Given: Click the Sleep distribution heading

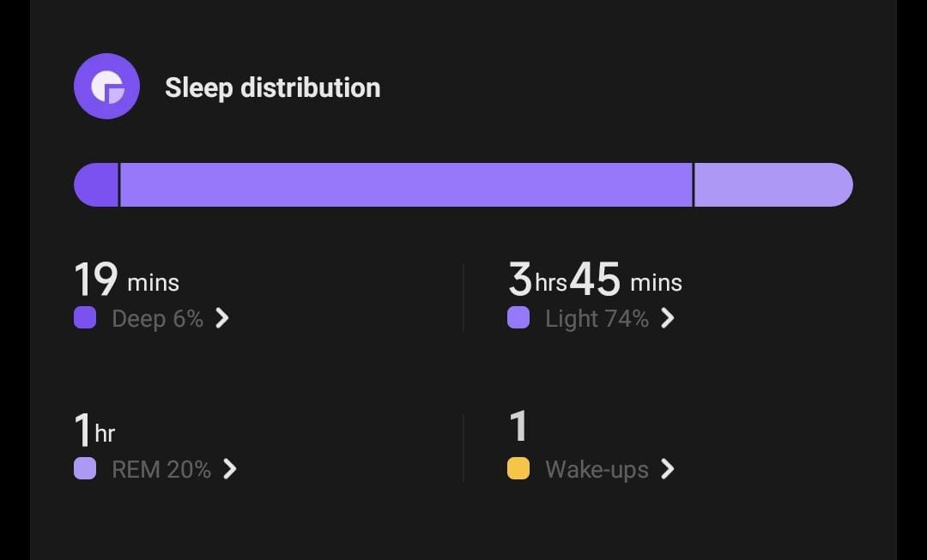Looking at the screenshot, I should point(273,87).
